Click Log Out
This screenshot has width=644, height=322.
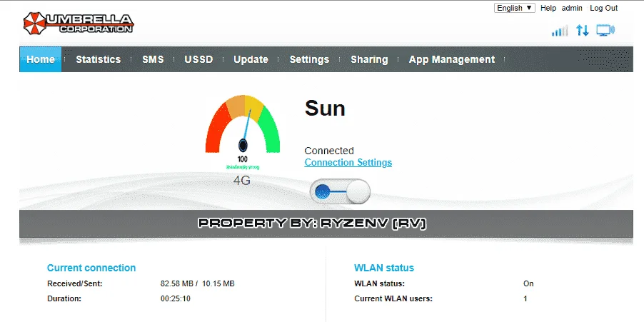coord(604,8)
